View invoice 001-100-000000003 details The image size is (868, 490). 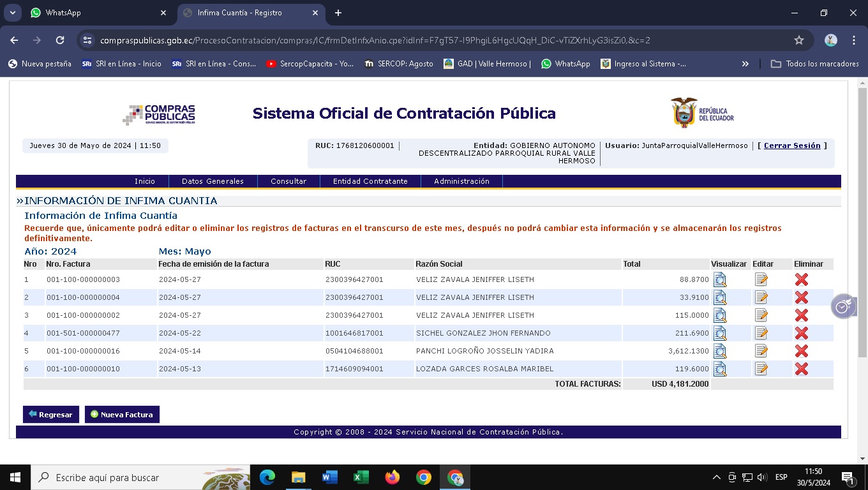(719, 279)
